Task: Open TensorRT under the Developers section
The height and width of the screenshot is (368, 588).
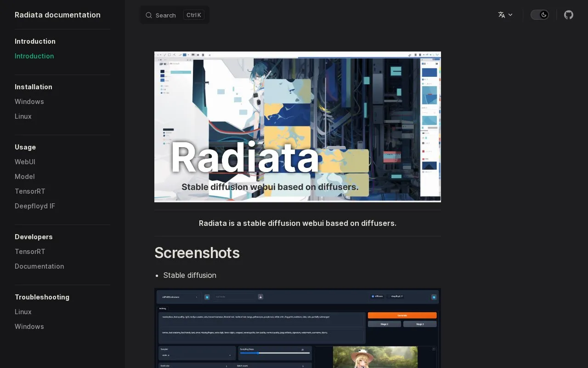Action: [x=30, y=252]
